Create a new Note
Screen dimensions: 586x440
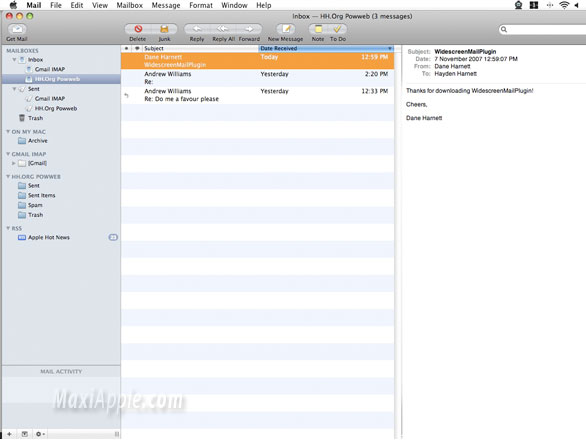tap(318, 29)
